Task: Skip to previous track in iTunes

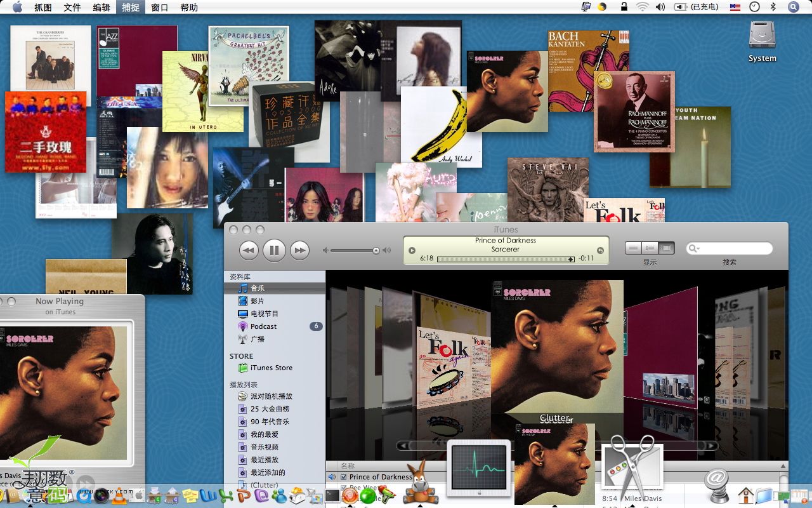Action: [x=249, y=250]
